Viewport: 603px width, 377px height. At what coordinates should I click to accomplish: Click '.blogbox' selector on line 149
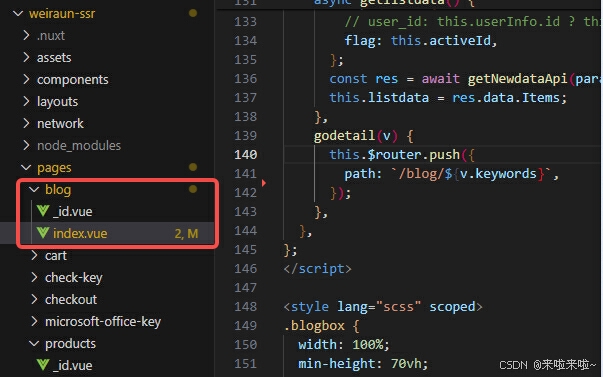(x=314, y=326)
